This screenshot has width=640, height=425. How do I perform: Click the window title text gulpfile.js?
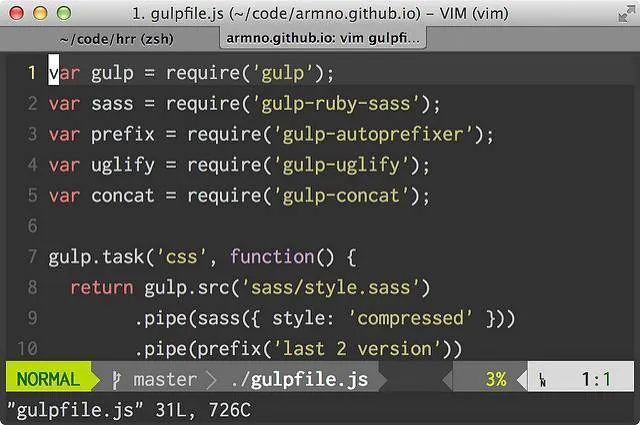(x=191, y=14)
